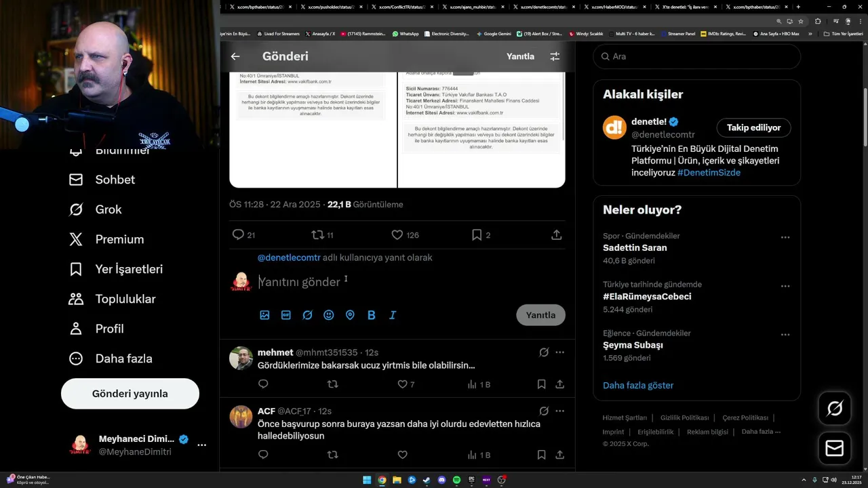Add an image to the reply
Image resolution: width=868 pixels, height=488 pixels.
click(264, 315)
